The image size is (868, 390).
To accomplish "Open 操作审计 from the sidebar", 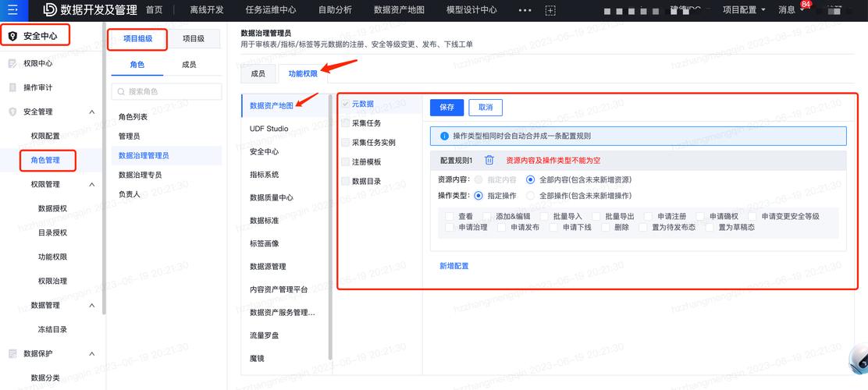I will coord(37,87).
